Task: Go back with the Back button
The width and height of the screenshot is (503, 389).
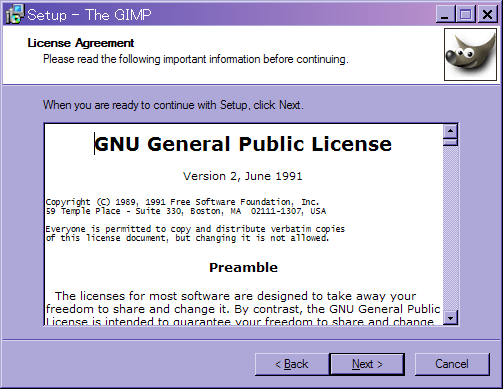Action: coord(292,364)
